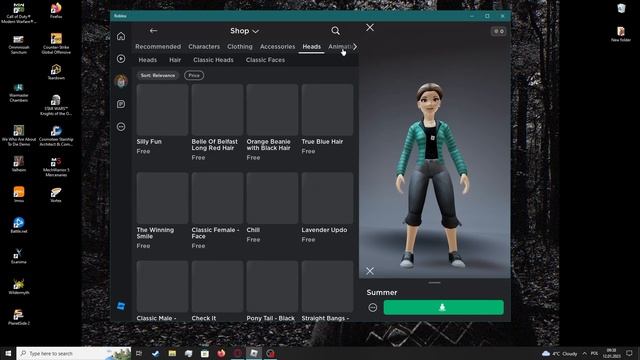Open the Belle Of Belfast Long Red Hair item
This screenshot has width=640, height=360.
[218, 110]
